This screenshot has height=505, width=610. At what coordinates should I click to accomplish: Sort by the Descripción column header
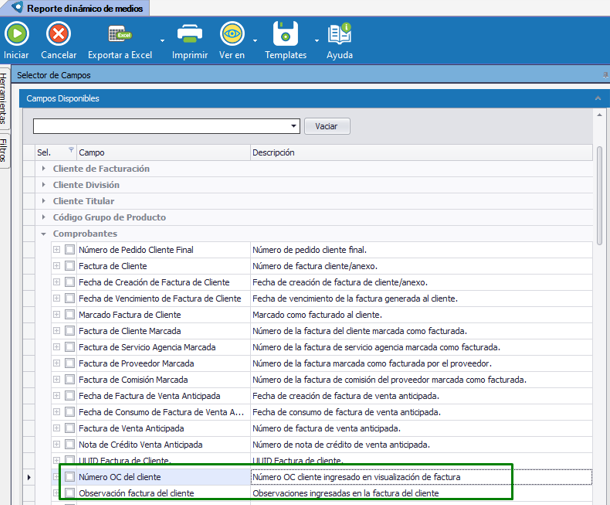[x=420, y=152]
